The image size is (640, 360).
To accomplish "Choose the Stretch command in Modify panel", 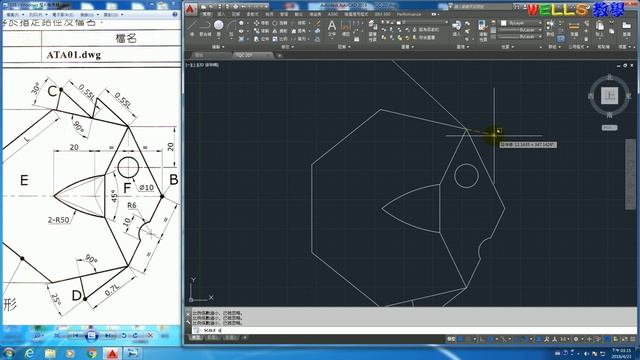I will pyautogui.click(x=261, y=39).
